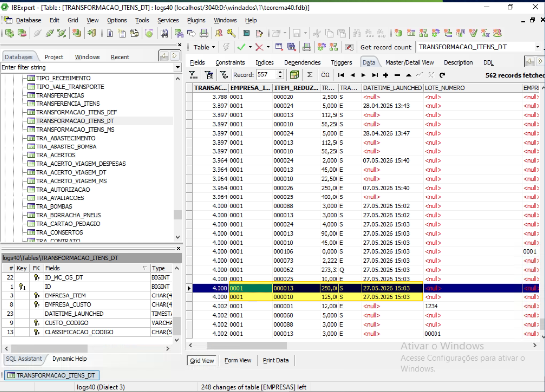Open the TRANSFORMACAO_ITENS_DT table selector combo box
The image size is (545, 392).
point(479,47)
